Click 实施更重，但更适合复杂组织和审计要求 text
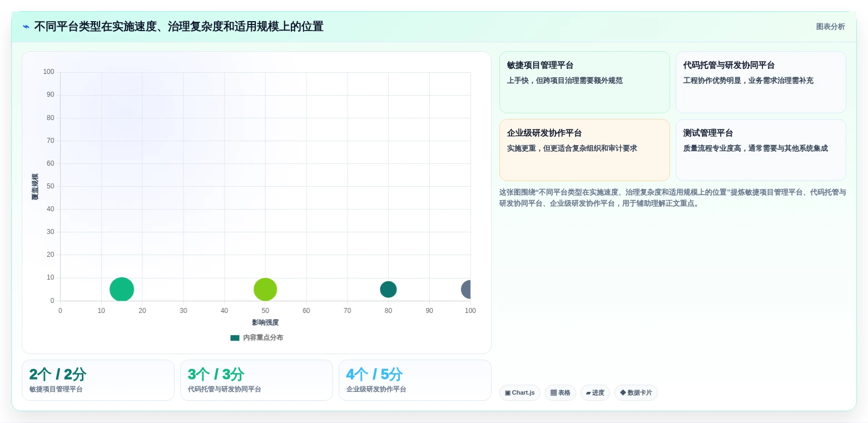868x423 pixels. pyautogui.click(x=572, y=148)
